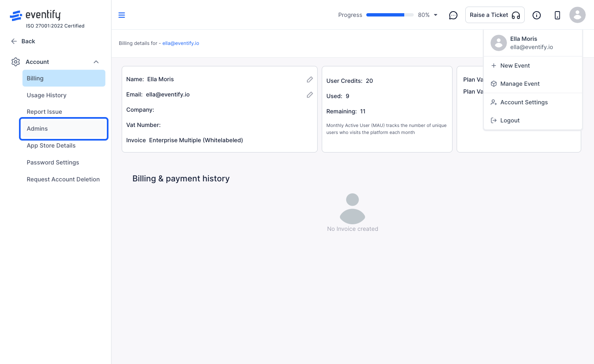Click the Progress bar indicator

[390, 15]
